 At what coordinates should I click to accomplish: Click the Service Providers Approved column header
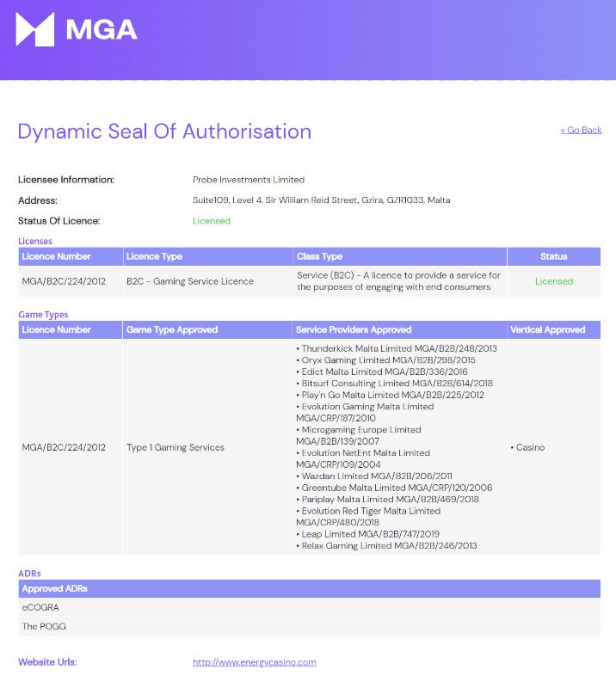pyautogui.click(x=354, y=329)
